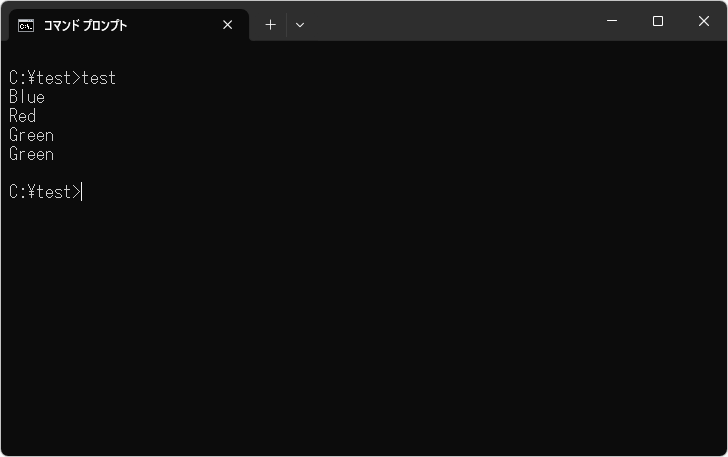Maximize the terminal window

(657, 21)
